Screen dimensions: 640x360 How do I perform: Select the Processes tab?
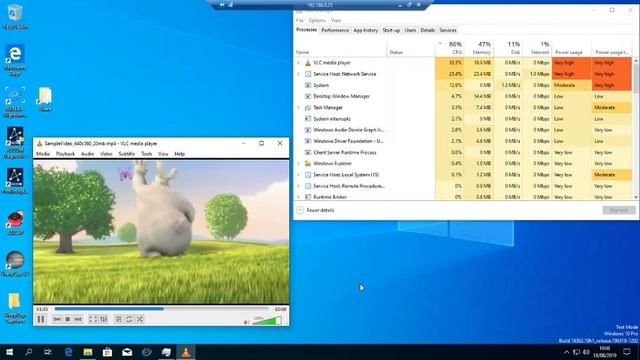(307, 30)
